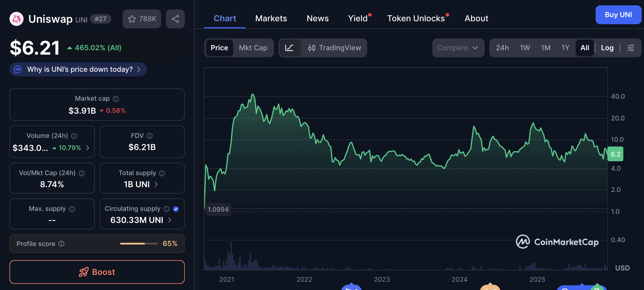The width and height of the screenshot is (644, 290).
Task: Click the Profile score progress bar
Action: point(139,244)
